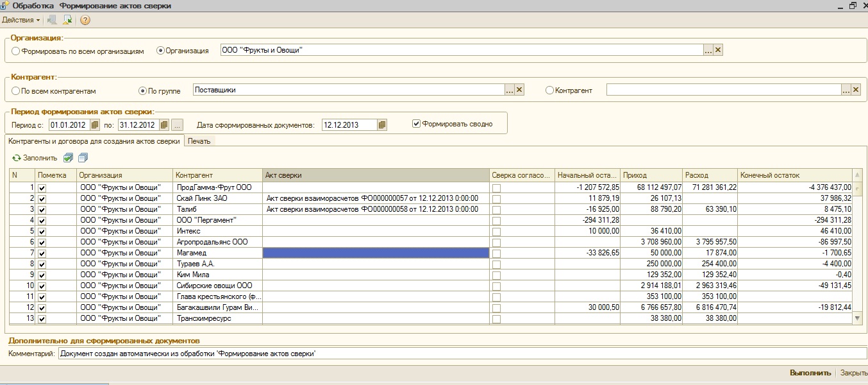Clear the organization field with X button

click(x=718, y=50)
